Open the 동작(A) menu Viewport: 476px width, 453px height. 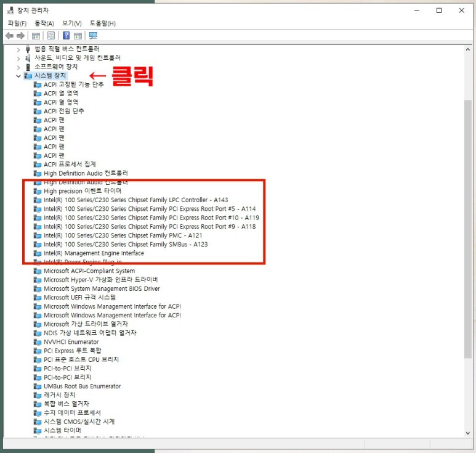pos(44,23)
